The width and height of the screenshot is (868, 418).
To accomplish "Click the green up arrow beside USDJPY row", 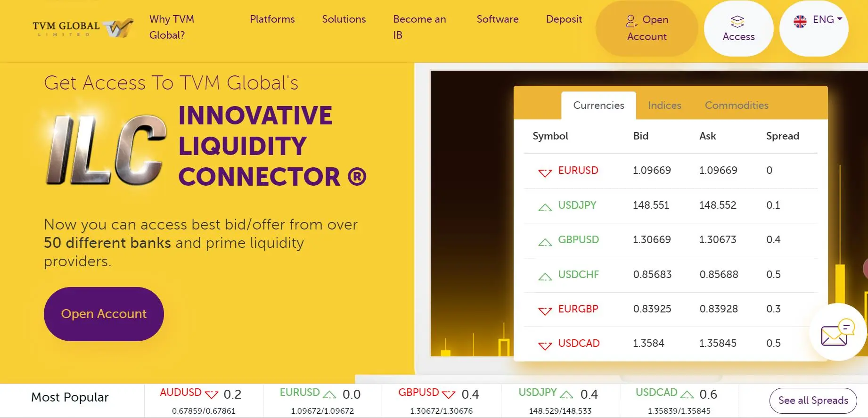I will point(545,207).
